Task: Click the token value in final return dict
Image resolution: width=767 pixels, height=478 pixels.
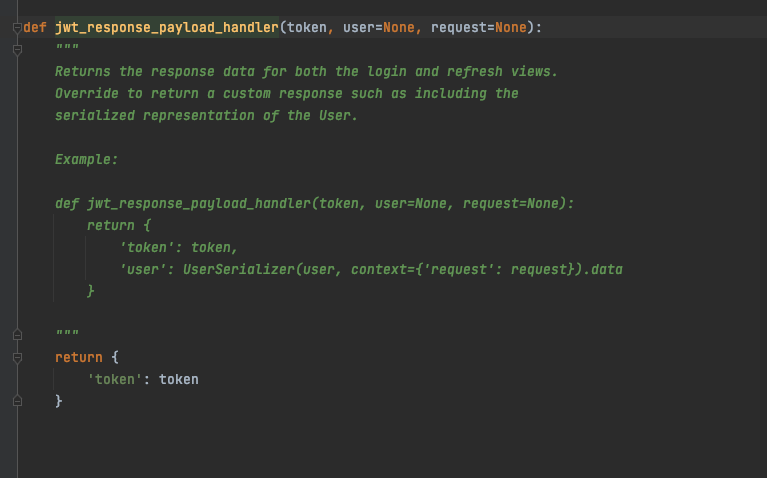Action: pos(179,379)
